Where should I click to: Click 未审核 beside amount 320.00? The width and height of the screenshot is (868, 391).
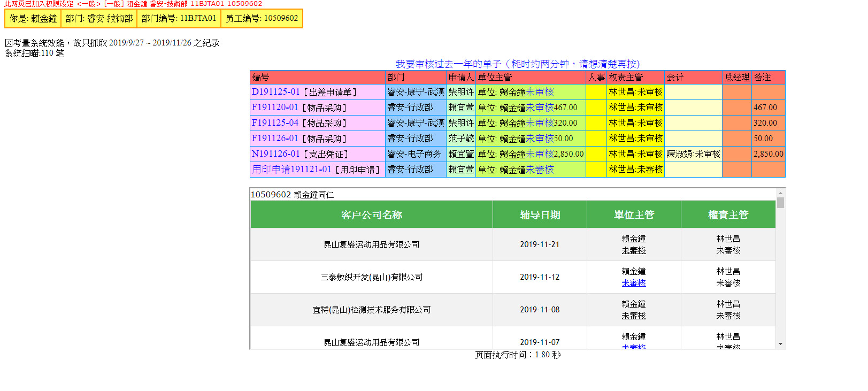pyautogui.click(x=540, y=123)
